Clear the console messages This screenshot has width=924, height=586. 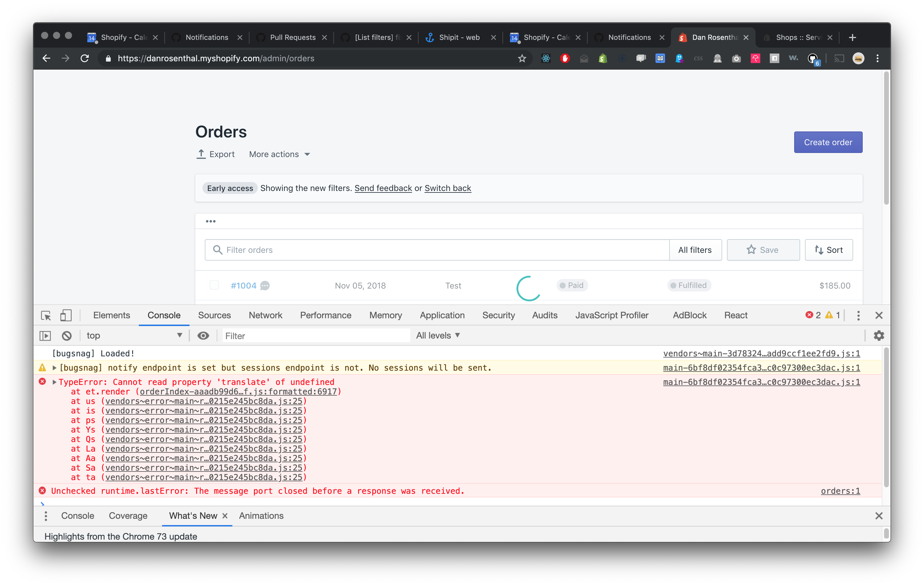pyautogui.click(x=67, y=335)
